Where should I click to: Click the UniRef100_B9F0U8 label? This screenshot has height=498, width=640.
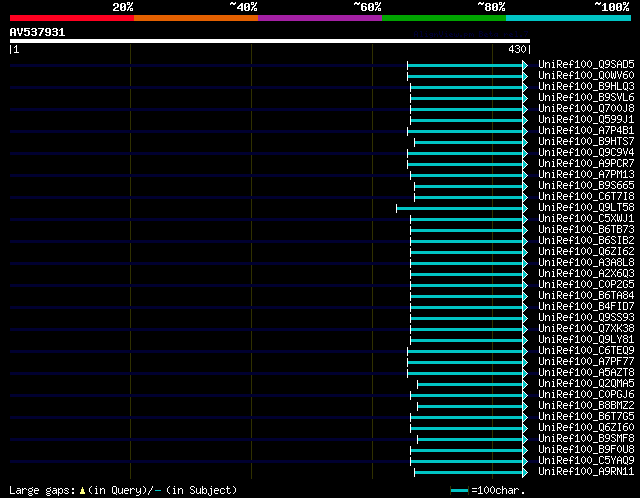coord(586,450)
